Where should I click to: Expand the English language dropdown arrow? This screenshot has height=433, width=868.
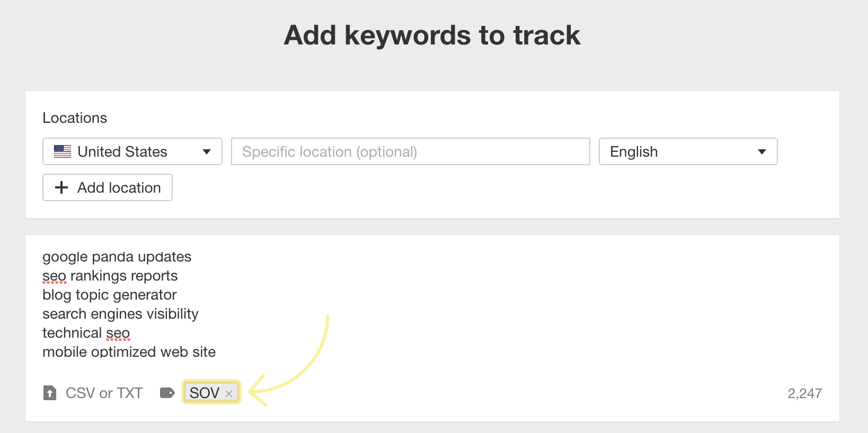tap(762, 152)
